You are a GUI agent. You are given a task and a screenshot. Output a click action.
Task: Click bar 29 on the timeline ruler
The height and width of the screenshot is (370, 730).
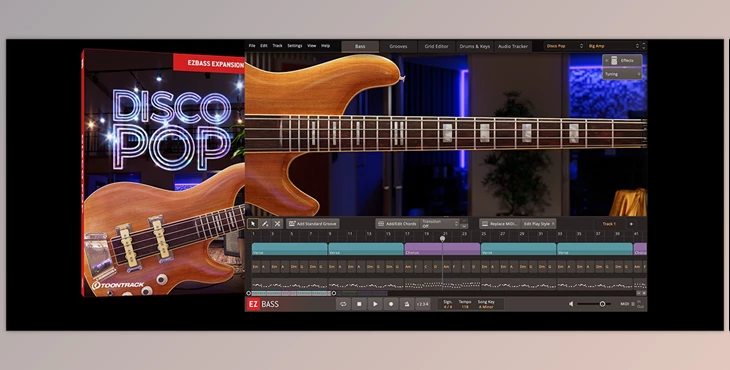[521, 234]
